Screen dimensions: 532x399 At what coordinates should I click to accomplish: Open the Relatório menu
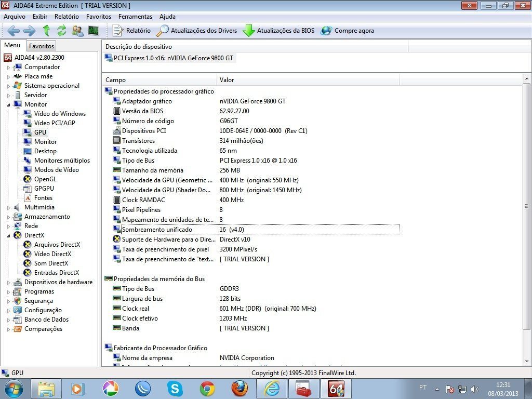(66, 17)
